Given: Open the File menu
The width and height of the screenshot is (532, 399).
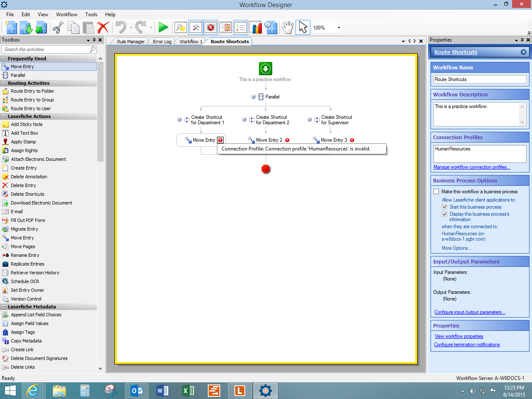Looking at the screenshot, I should 10,14.
